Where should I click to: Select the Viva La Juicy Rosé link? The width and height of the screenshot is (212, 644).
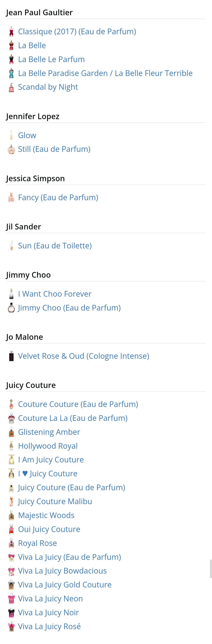click(49, 627)
